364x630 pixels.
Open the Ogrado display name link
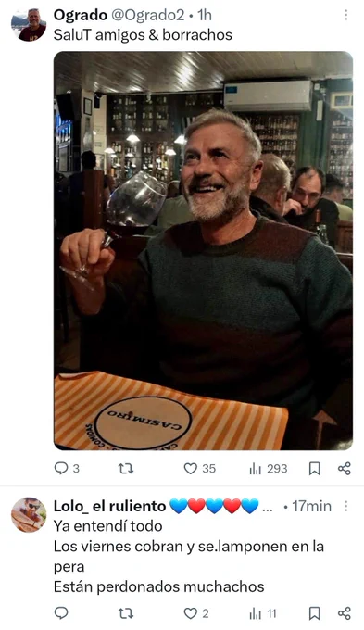click(81, 15)
